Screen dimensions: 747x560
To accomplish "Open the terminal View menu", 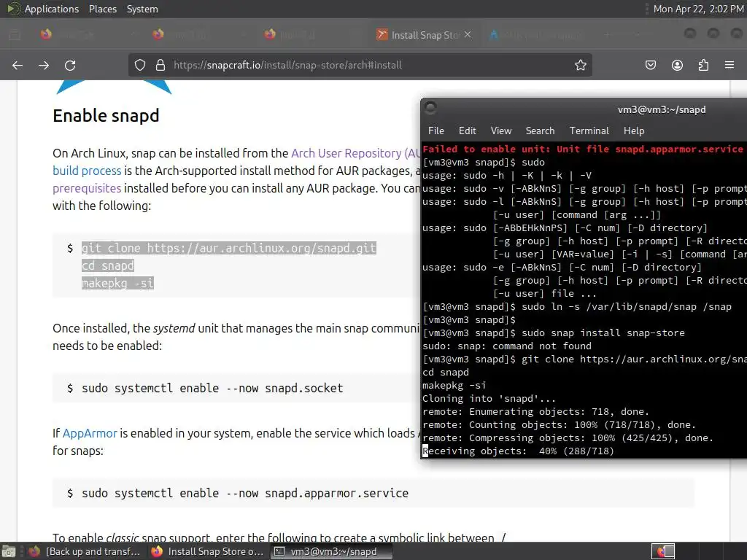I will click(501, 131).
